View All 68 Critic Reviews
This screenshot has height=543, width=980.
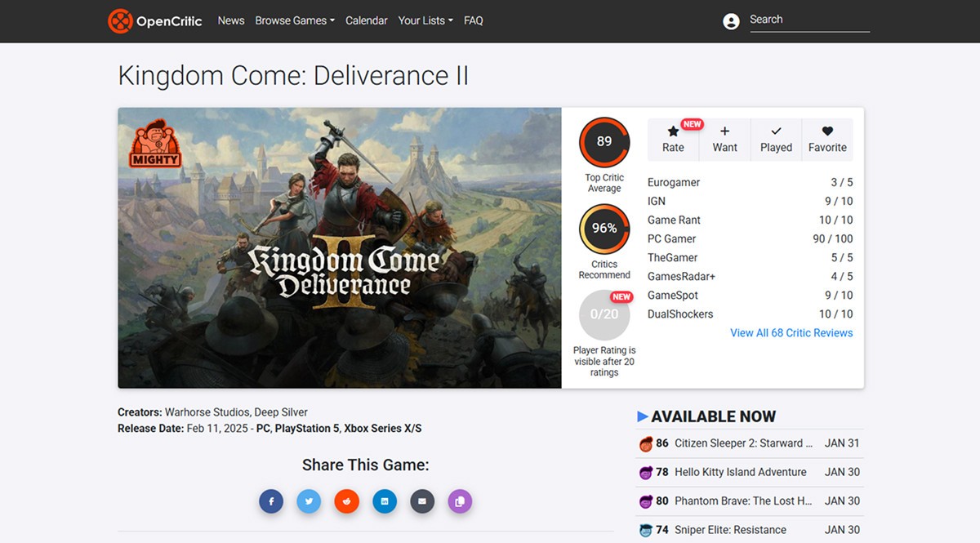[x=791, y=333]
